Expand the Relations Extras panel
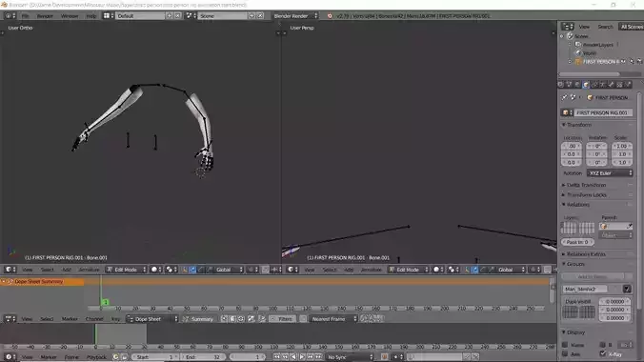Image resolution: width=644 pixels, height=362 pixels. (x=586, y=254)
